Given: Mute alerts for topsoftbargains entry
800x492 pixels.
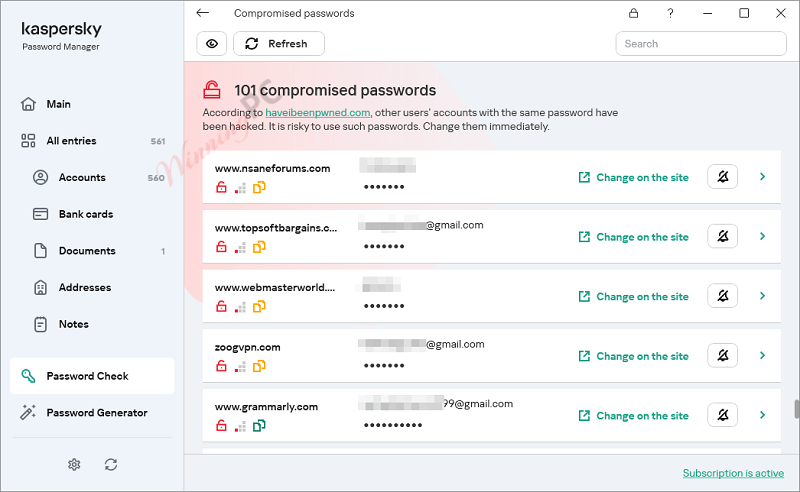Looking at the screenshot, I should (722, 236).
